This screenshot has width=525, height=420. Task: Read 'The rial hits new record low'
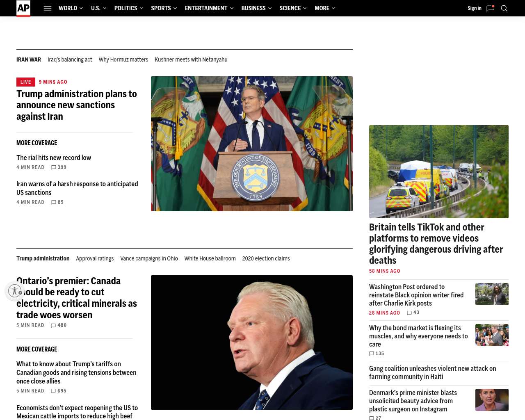54,157
